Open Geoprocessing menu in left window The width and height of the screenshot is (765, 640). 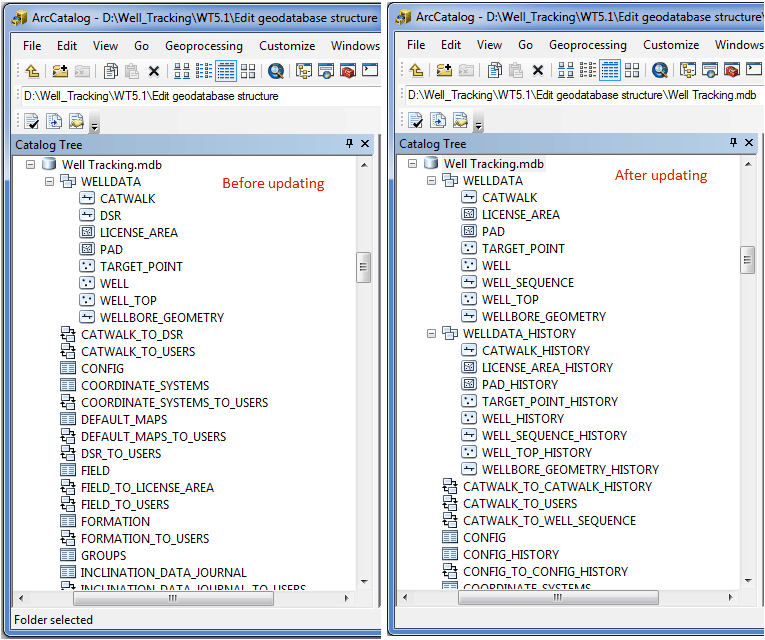(x=204, y=46)
